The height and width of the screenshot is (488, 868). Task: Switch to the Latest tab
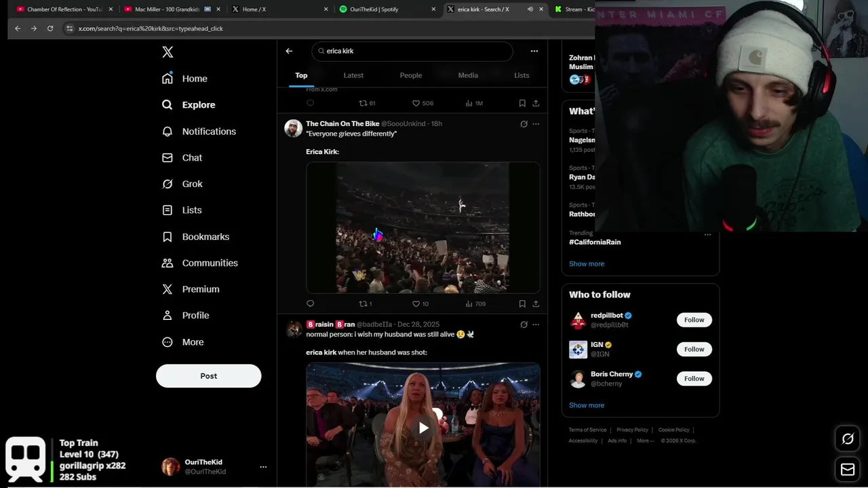(x=353, y=75)
